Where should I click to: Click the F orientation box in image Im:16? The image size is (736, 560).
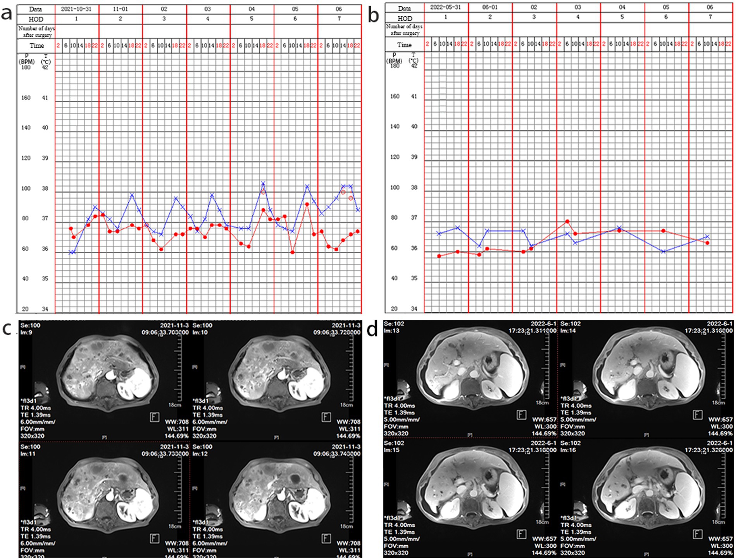coord(698,534)
